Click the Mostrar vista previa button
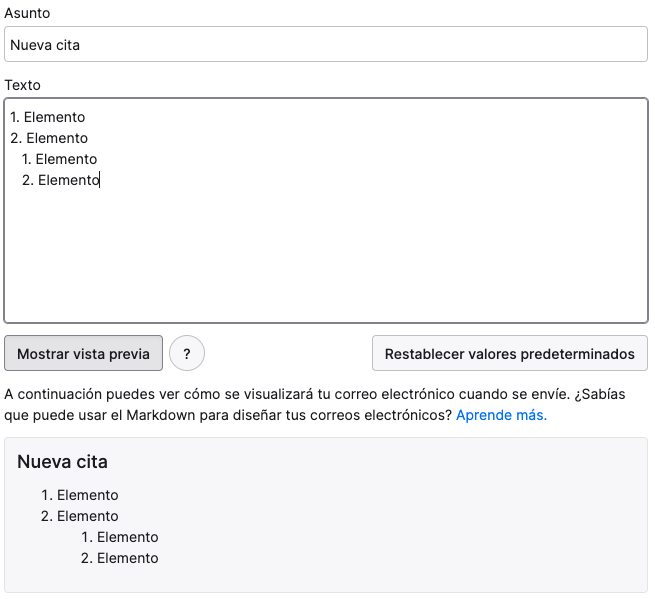Viewport: 655px width, 599px height. (x=84, y=353)
